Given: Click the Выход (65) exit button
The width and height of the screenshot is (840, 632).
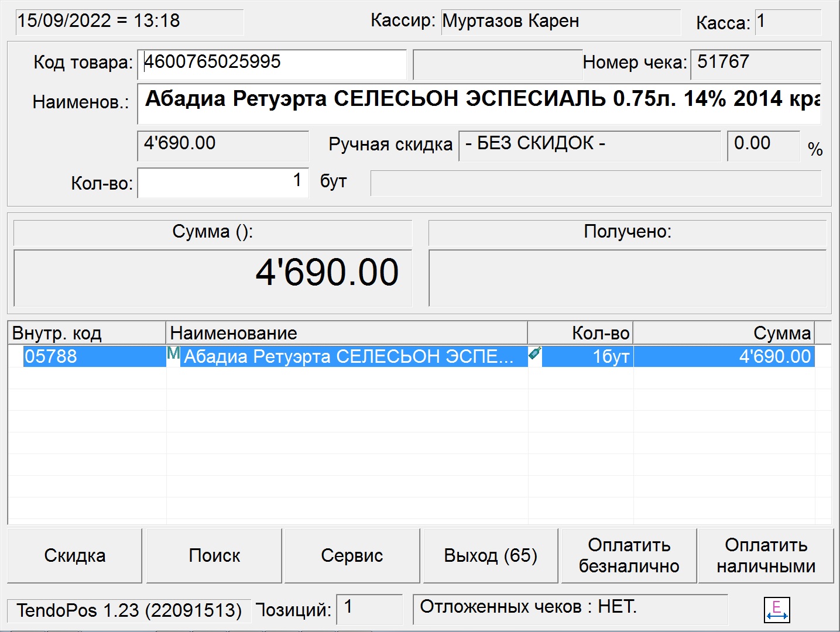Looking at the screenshot, I should pyautogui.click(x=491, y=555).
